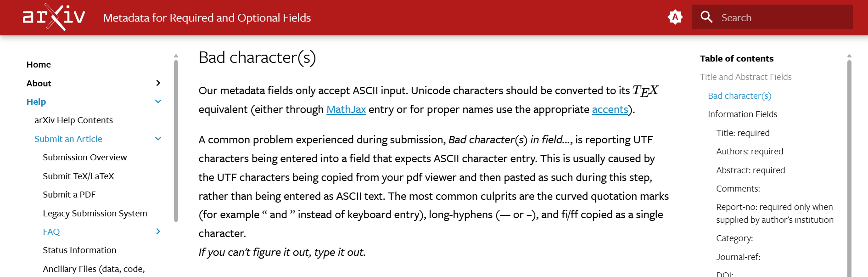Select the accessibility theme icon in header
Screen dimensions: 868x277
[x=675, y=17]
